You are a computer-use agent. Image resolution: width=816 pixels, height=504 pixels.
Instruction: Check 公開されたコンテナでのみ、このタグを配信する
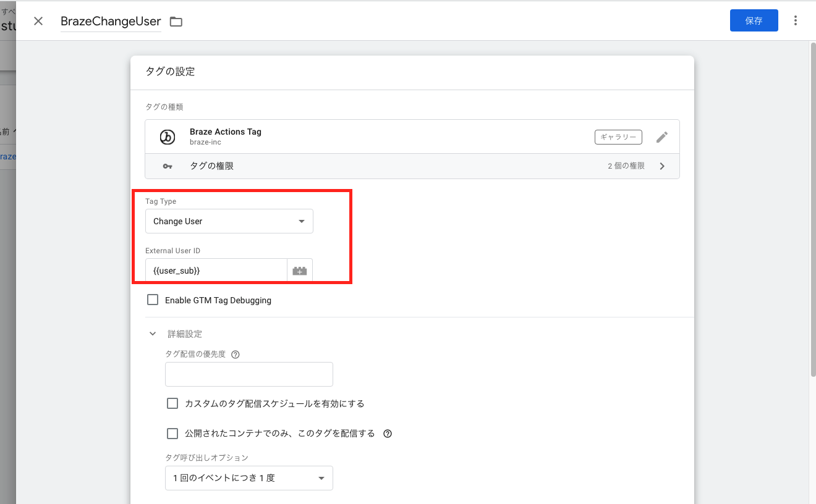(x=172, y=433)
